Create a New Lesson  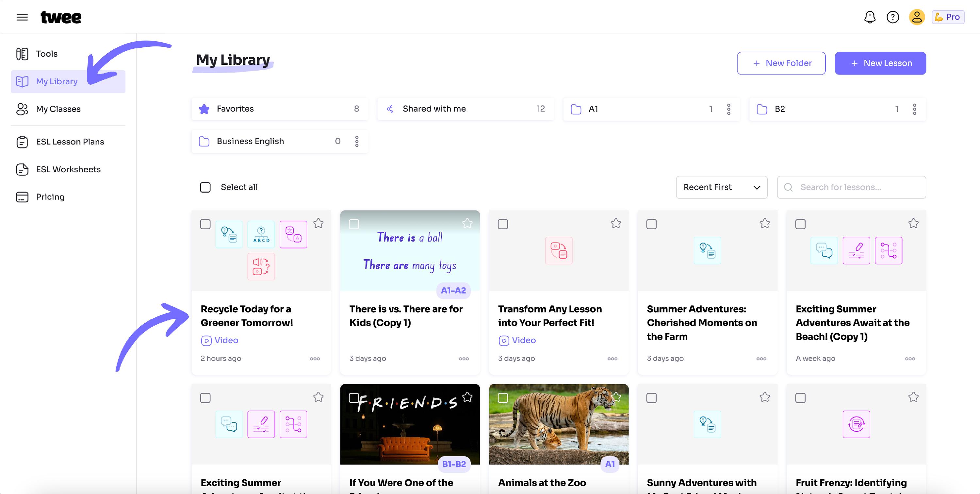pos(880,63)
